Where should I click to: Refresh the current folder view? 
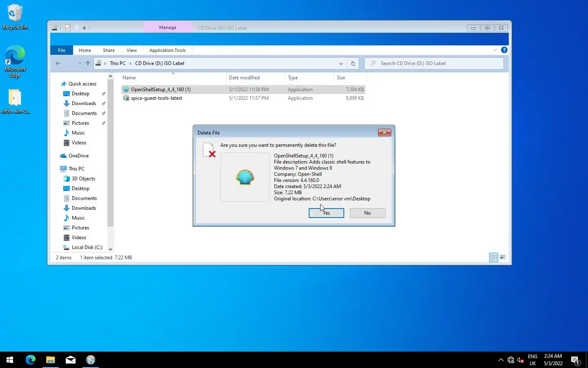click(x=353, y=63)
